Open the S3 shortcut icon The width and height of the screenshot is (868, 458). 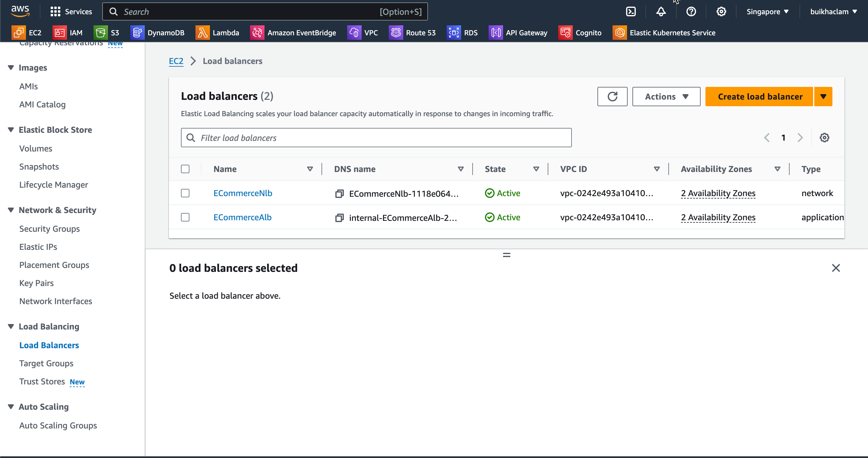100,33
